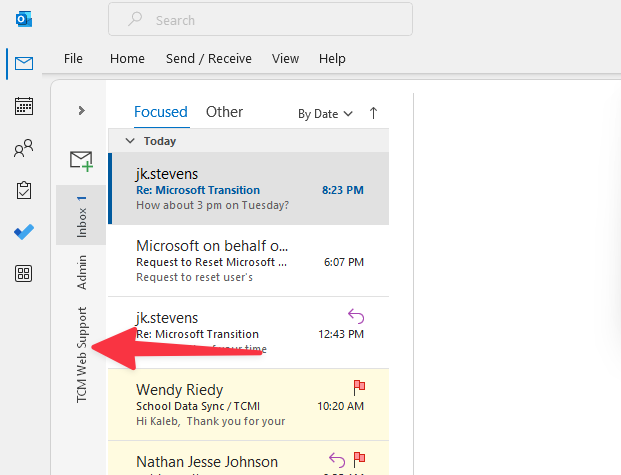Click the red flag on the Wendy Riedy email
The height and width of the screenshot is (475, 621).
tap(359, 387)
